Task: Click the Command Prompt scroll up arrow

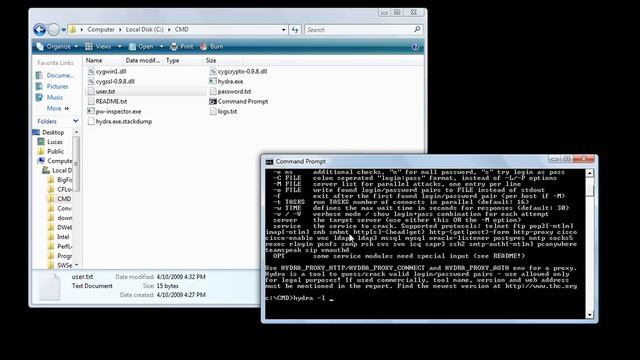Action: [589, 173]
